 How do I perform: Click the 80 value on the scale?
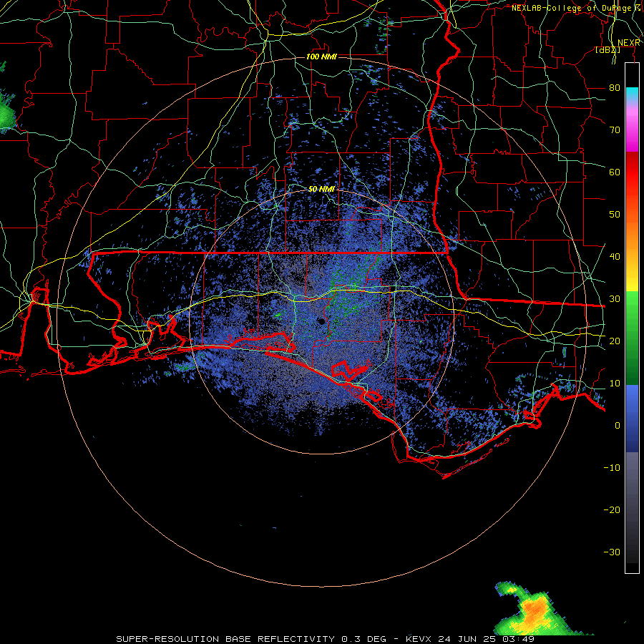(615, 88)
